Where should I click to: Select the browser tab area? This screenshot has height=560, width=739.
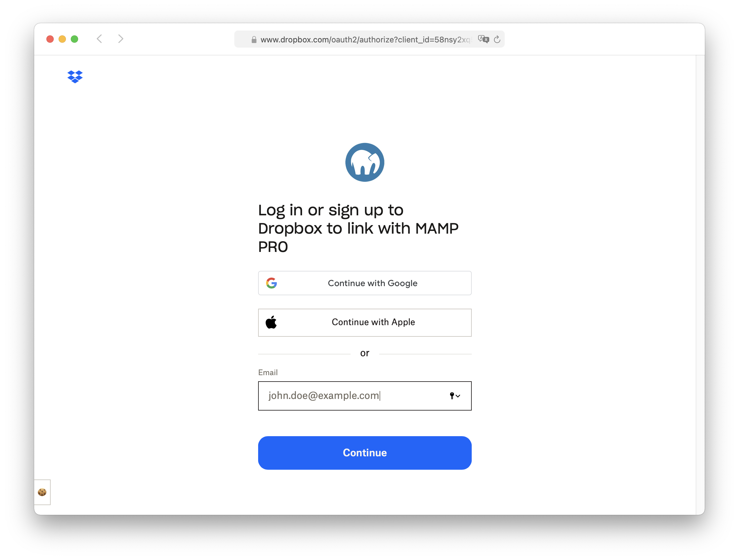[369, 39]
